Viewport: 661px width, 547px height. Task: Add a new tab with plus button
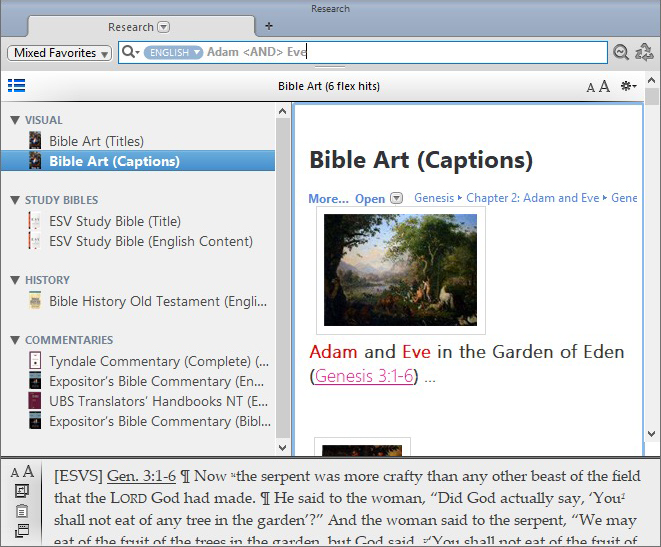(x=269, y=26)
